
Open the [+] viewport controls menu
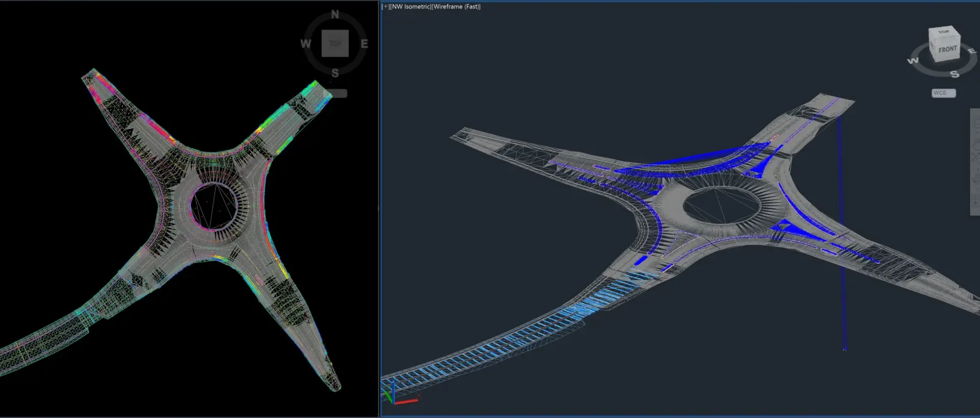pos(385,7)
